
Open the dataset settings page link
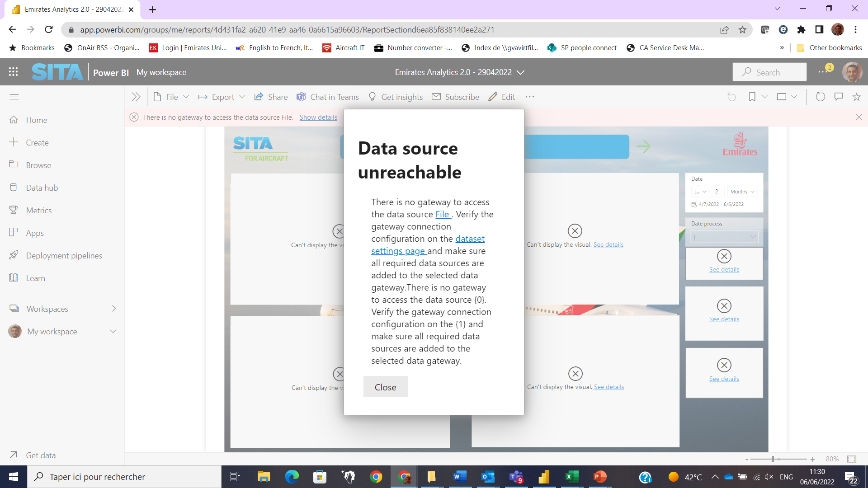[427, 244]
